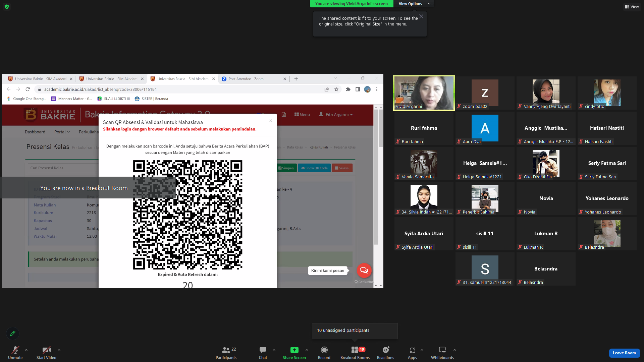
Task: Click the Cari Presensi Kelas search field
Action: click(x=63, y=168)
